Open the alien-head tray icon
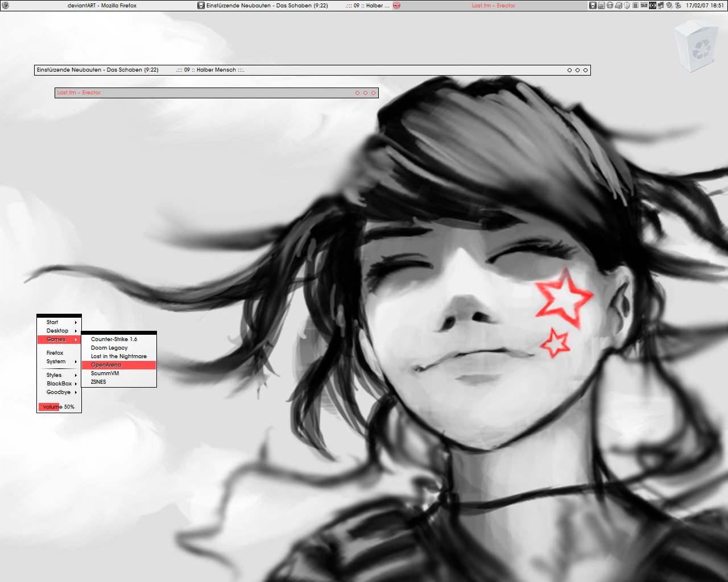 [x=593, y=5]
